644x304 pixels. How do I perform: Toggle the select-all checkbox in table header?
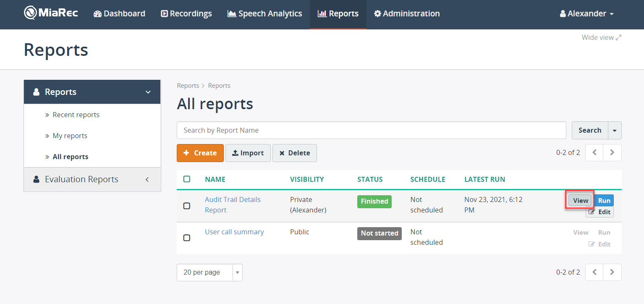tap(187, 179)
